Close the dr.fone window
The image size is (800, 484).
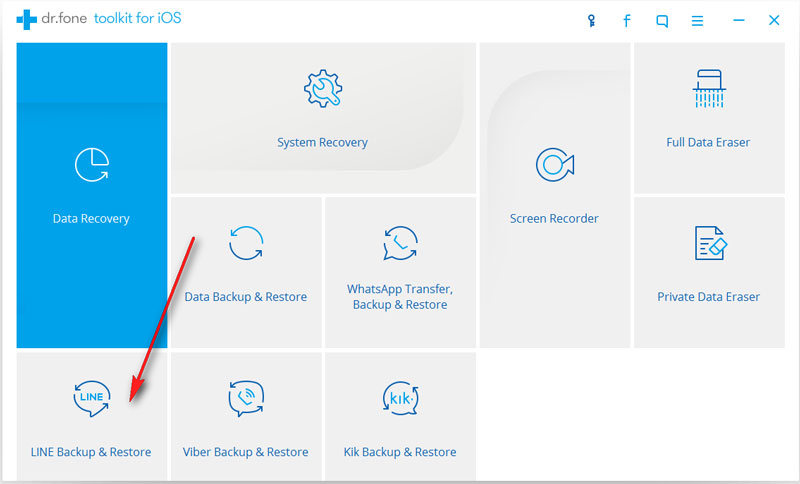click(x=774, y=20)
